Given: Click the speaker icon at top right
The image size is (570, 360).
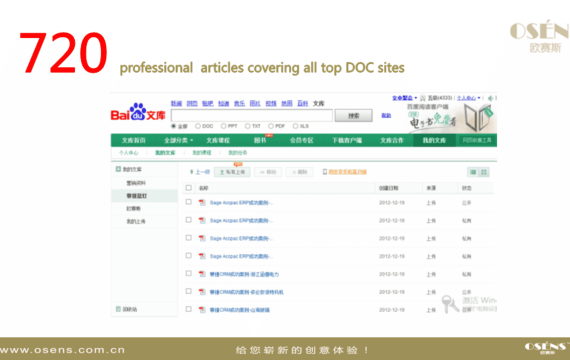Looking at the screenshot, I should tap(490, 98).
